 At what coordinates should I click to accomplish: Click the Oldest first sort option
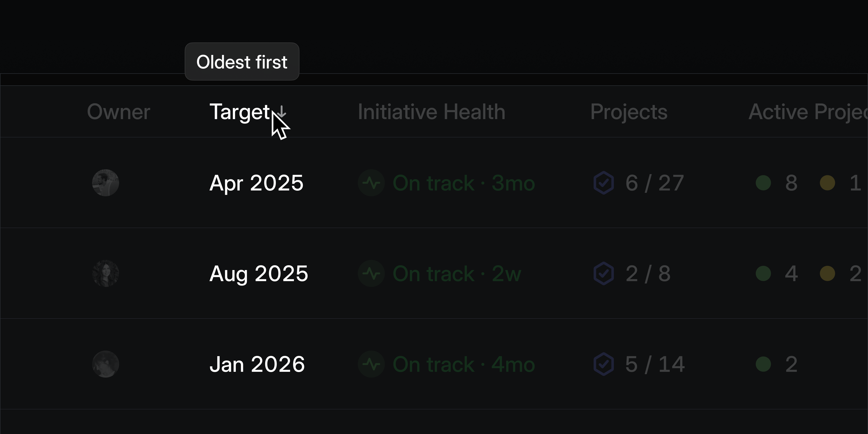242,61
